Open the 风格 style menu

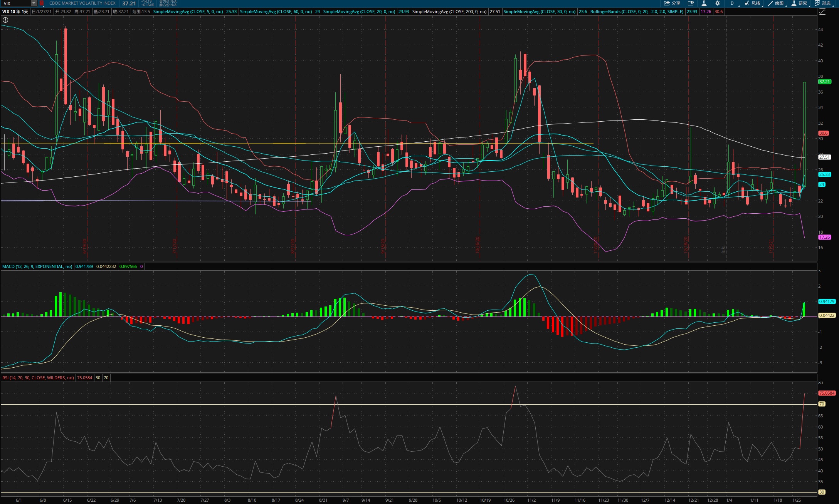click(x=752, y=3)
